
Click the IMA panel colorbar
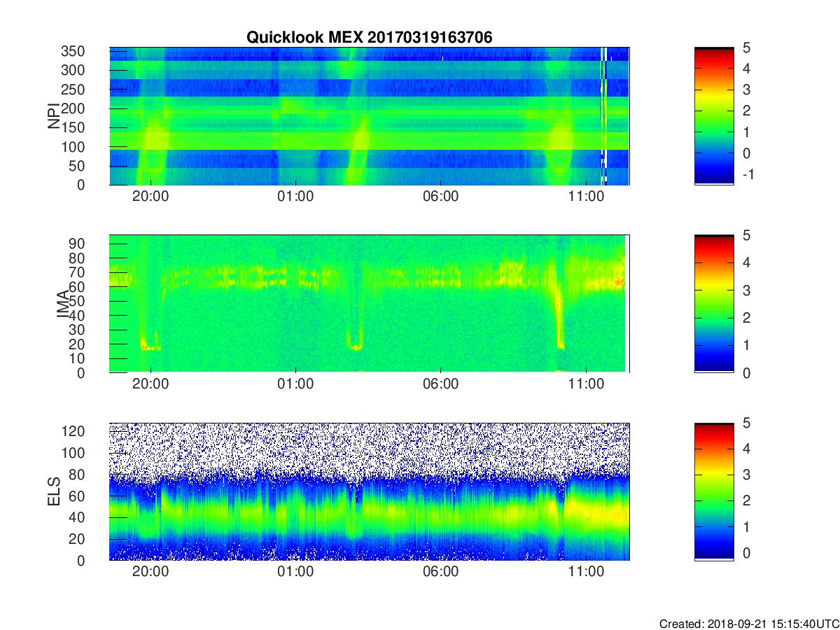(x=714, y=304)
